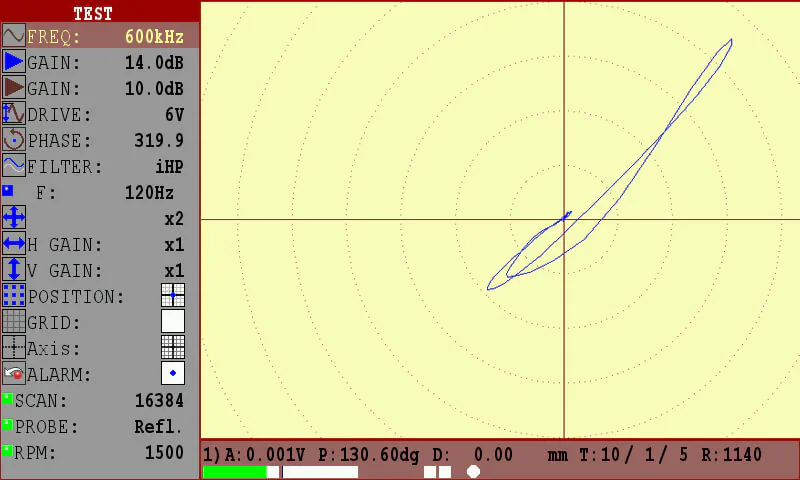The width and height of the screenshot is (800, 480).
Task: Select the DRIVE 6V value
Action: [x=174, y=115]
